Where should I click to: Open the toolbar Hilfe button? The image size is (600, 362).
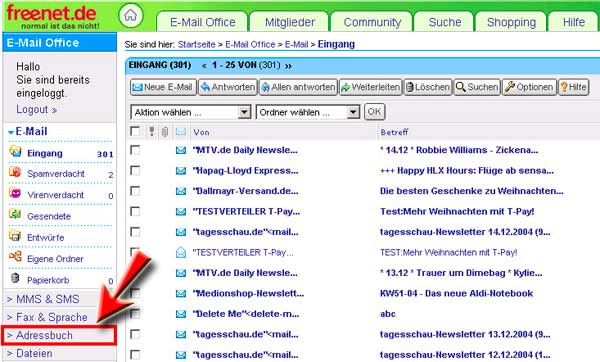click(573, 87)
